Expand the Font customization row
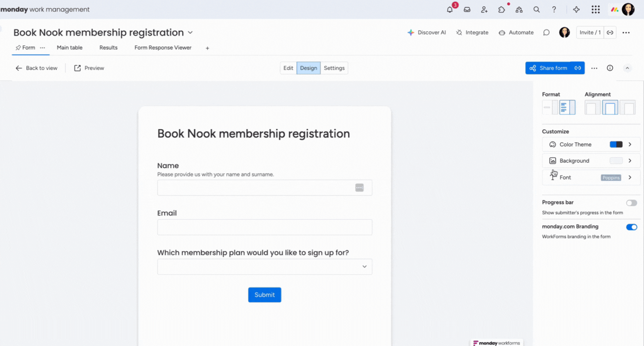Screen dimensions: 644x346 pyautogui.click(x=591, y=177)
